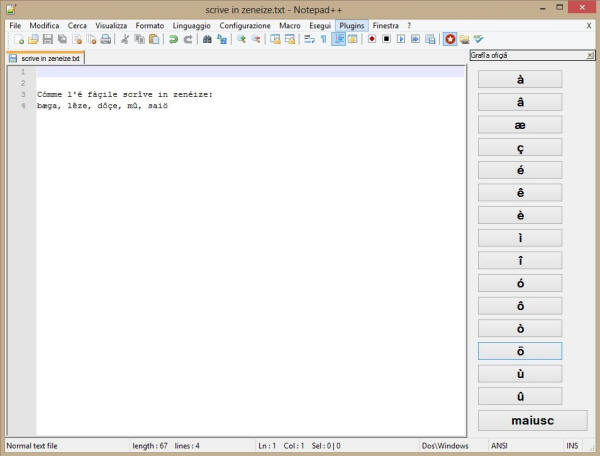Insert the ì character
The height and width of the screenshot is (456, 600).
click(520, 238)
